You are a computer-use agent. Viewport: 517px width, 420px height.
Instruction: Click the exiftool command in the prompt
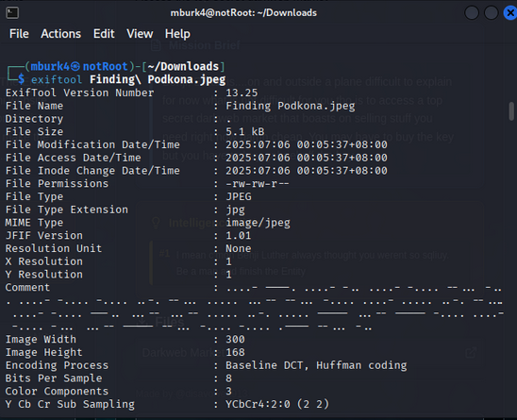pos(57,79)
